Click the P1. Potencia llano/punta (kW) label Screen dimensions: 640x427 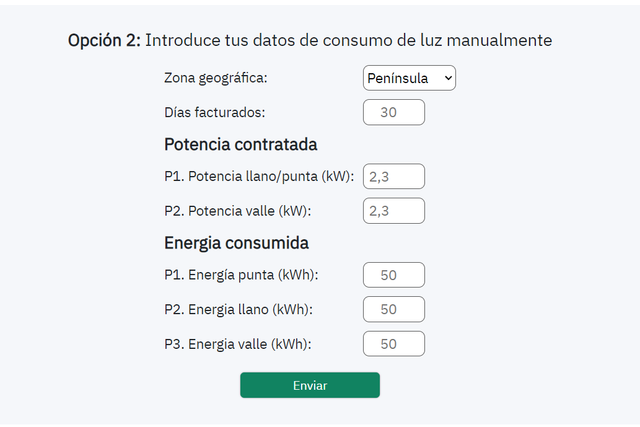point(259,176)
